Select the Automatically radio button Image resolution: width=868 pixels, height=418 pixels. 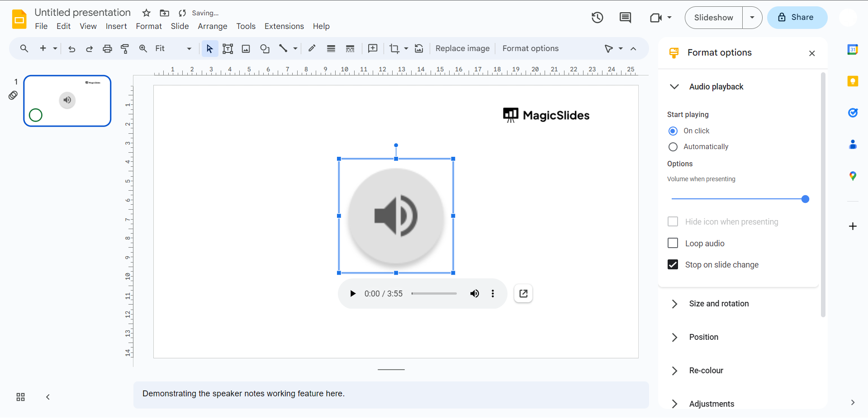673,147
